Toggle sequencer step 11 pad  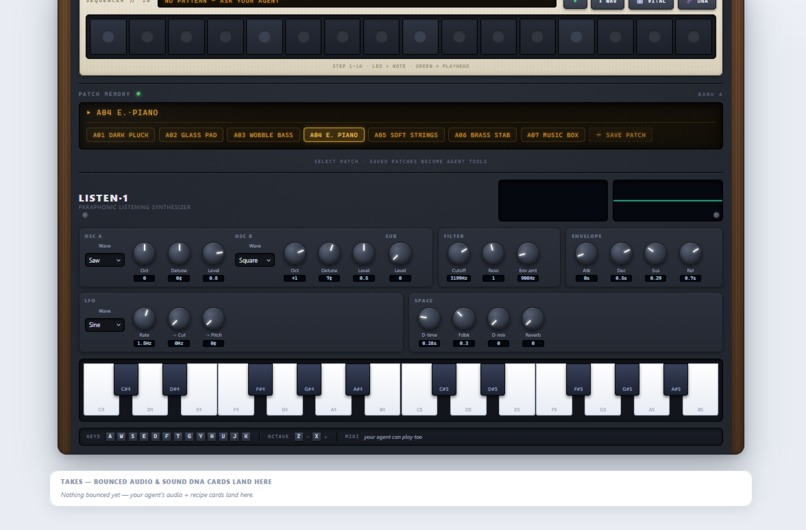pyautogui.click(x=498, y=36)
